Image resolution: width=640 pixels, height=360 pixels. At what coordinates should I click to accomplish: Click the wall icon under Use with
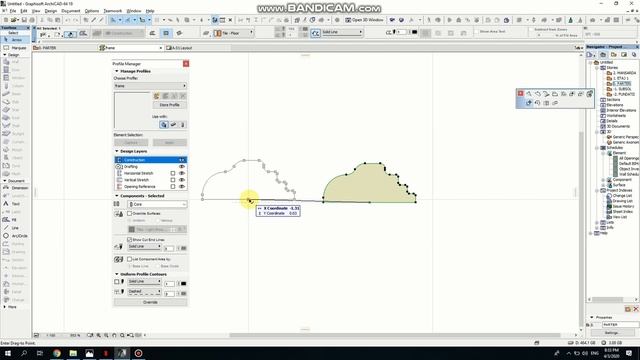[x=164, y=124]
